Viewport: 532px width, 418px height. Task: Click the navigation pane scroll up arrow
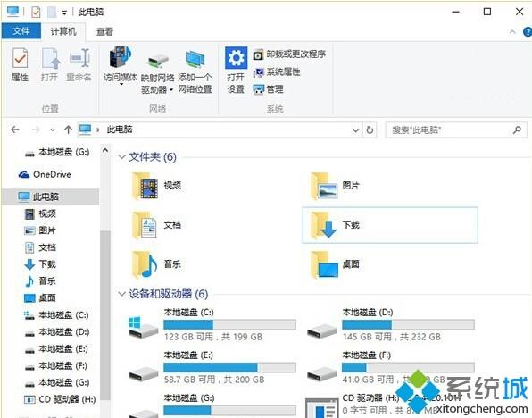(x=105, y=150)
